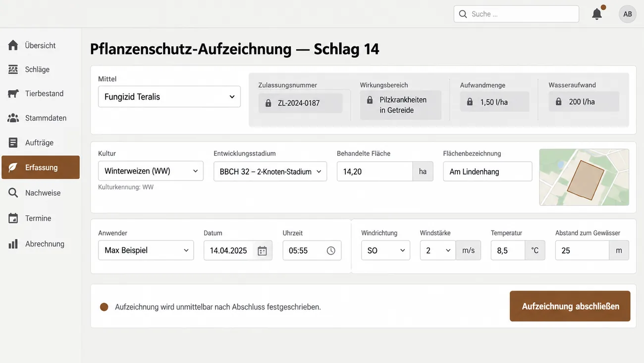Screen dimensions: 644x363
Task: Click the Erfassung leaf icon
Action: [13, 168]
